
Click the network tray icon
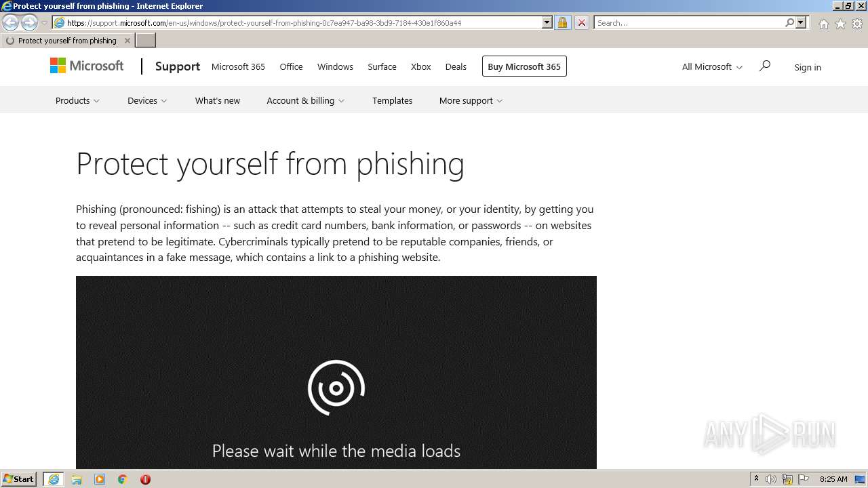[x=787, y=479]
